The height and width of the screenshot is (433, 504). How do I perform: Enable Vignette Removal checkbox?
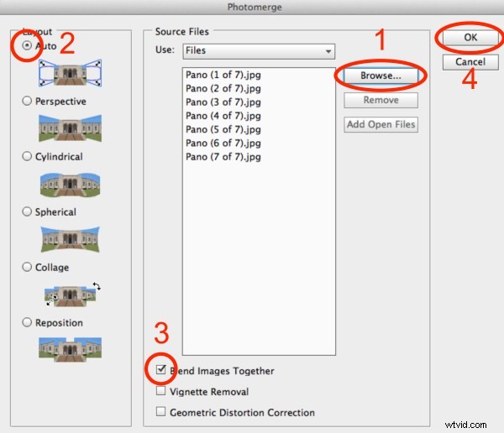pyautogui.click(x=160, y=391)
